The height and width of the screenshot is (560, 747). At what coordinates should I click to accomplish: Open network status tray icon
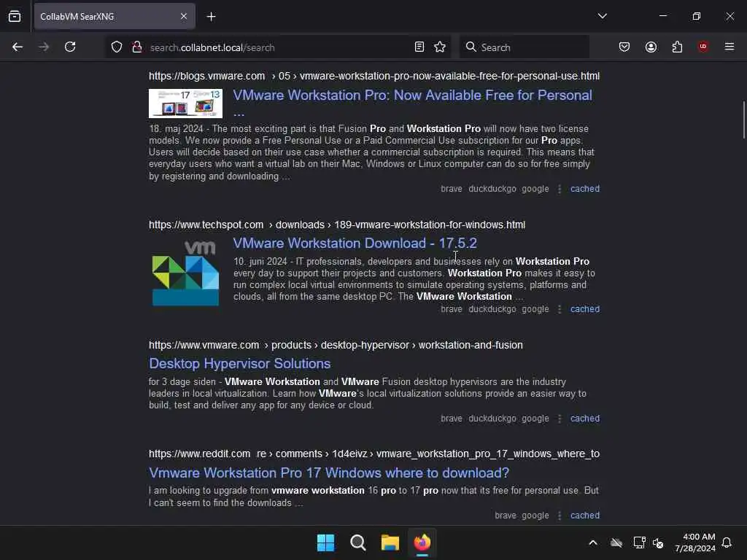(x=639, y=542)
